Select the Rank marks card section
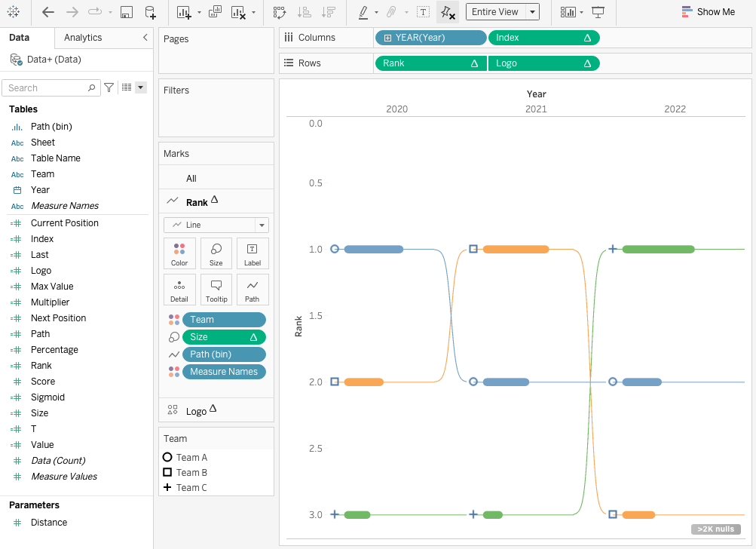The height and width of the screenshot is (549, 756). tap(216, 201)
